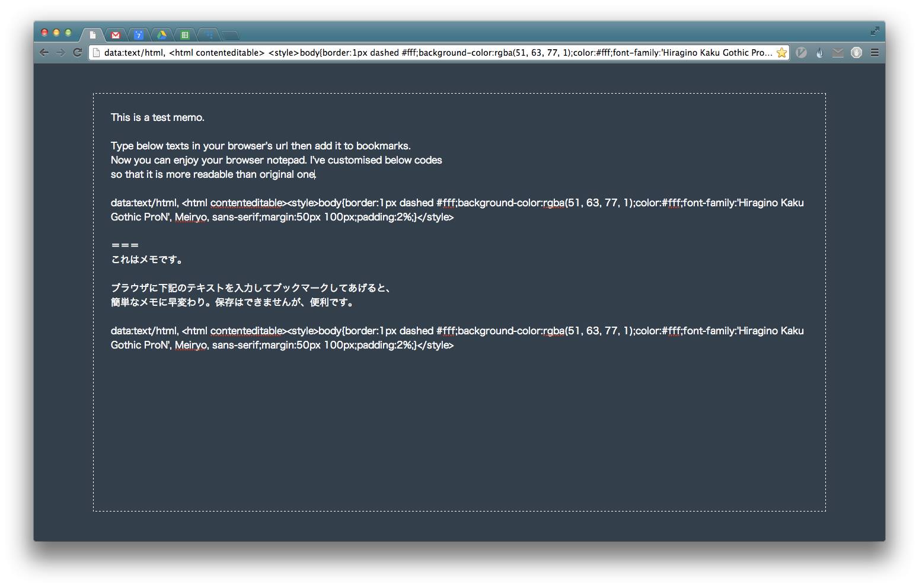The image size is (919, 588).
Task: Click the 'ブラウザに下記のテキストを入力して' line
Action: pyautogui.click(x=252, y=288)
